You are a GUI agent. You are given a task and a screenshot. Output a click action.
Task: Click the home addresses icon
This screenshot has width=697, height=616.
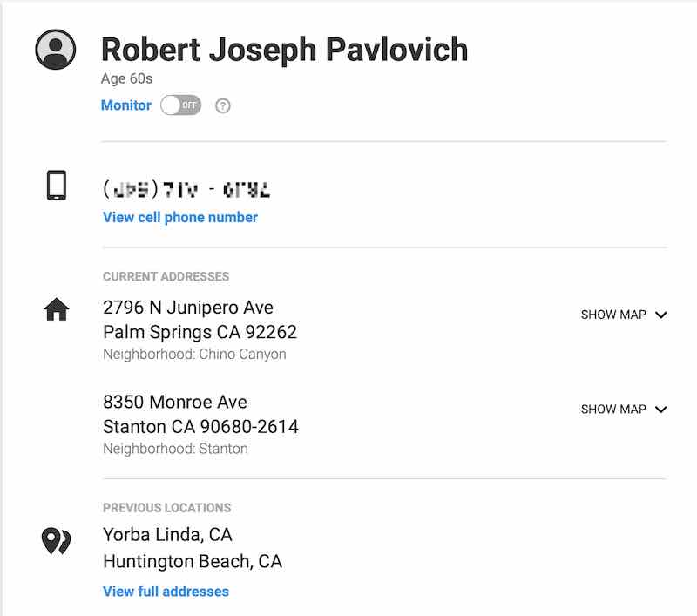click(x=56, y=309)
